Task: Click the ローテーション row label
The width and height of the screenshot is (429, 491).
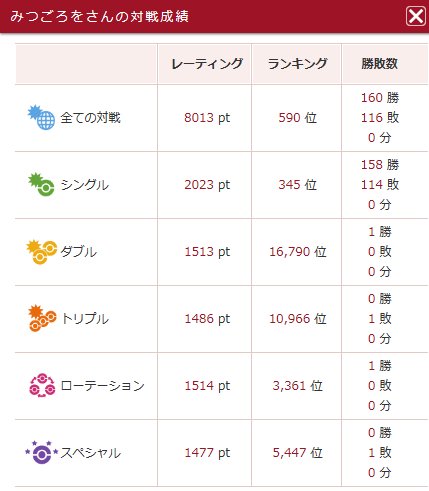Action: [102, 386]
